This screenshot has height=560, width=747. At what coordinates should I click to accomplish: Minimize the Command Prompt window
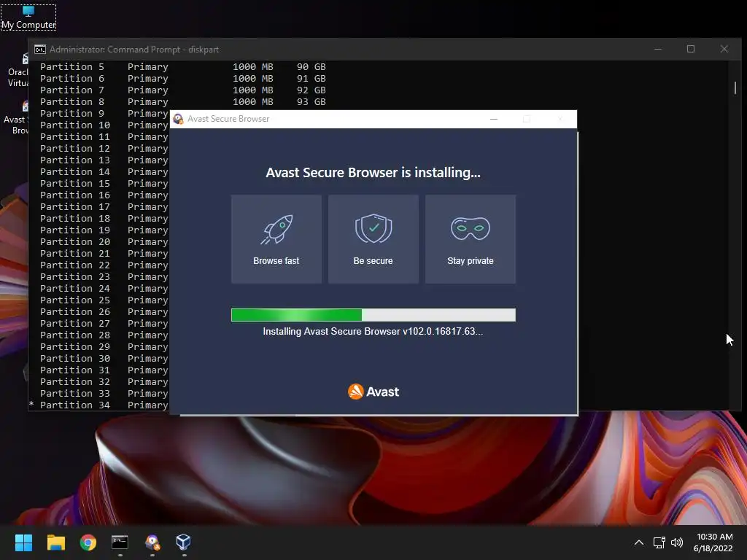click(x=658, y=49)
